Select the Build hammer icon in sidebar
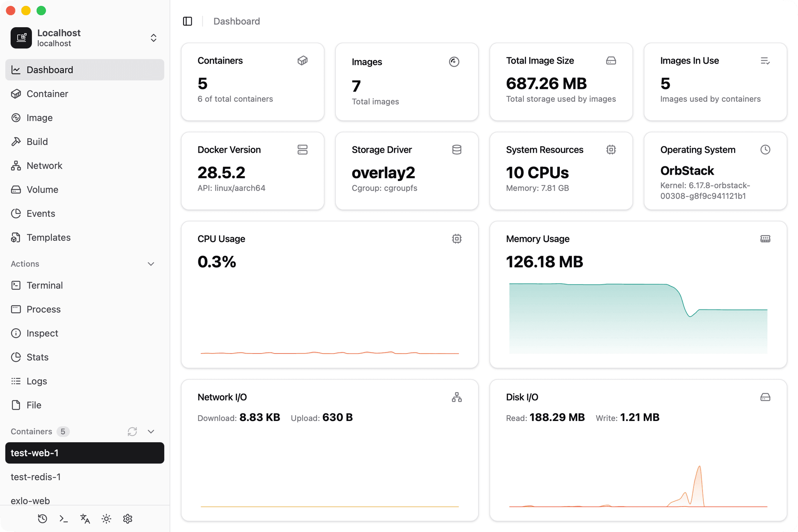 (x=16, y=141)
